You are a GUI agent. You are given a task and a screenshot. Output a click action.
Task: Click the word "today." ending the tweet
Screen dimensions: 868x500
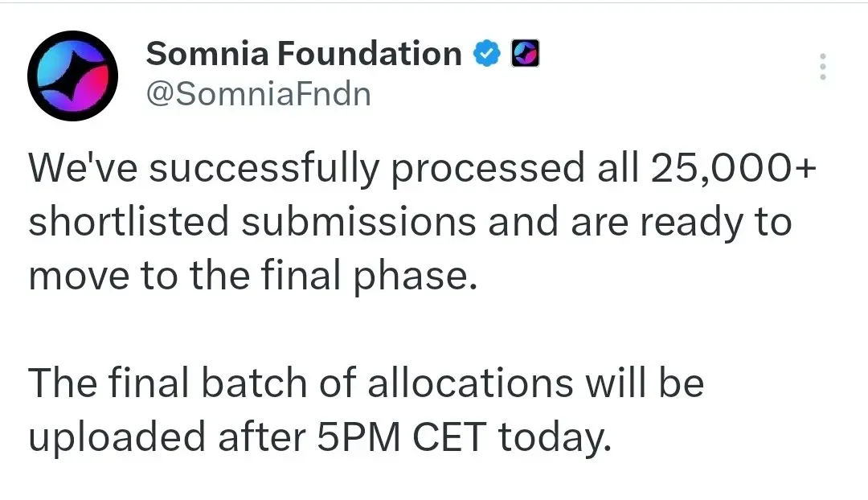[554, 438]
